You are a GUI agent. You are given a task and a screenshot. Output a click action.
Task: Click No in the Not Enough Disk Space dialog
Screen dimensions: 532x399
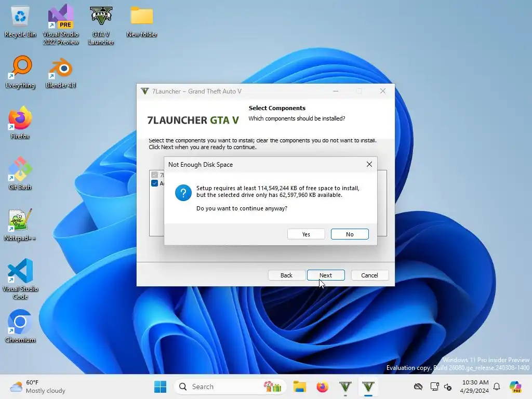(x=350, y=234)
